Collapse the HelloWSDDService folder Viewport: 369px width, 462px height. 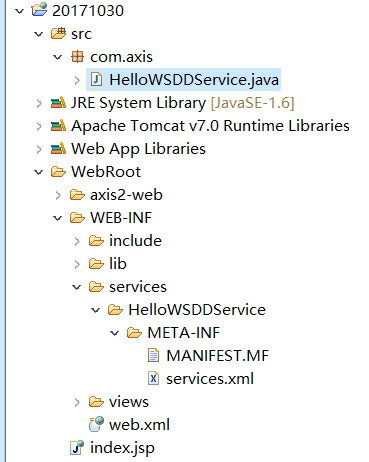[x=96, y=310]
